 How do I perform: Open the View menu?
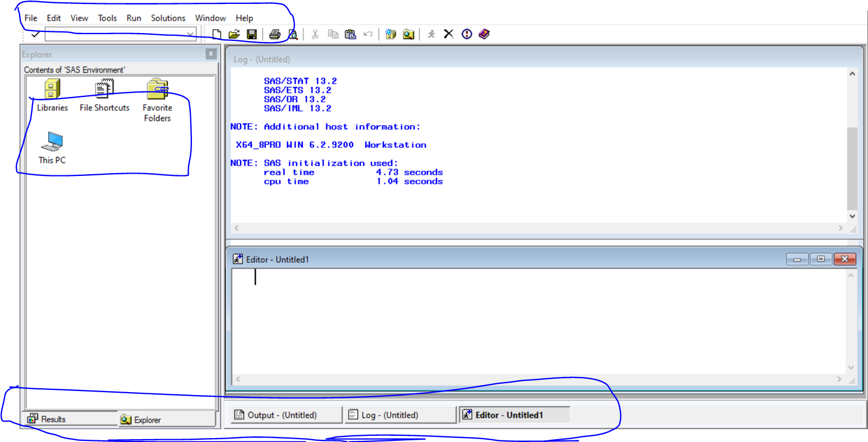click(79, 18)
